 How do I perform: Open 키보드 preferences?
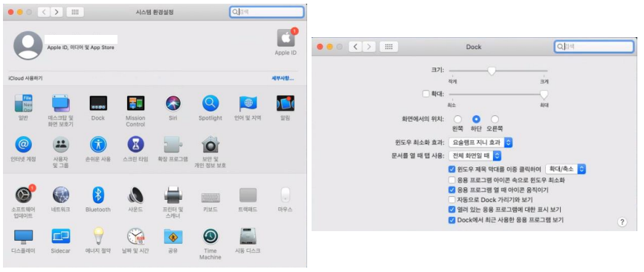210,198
